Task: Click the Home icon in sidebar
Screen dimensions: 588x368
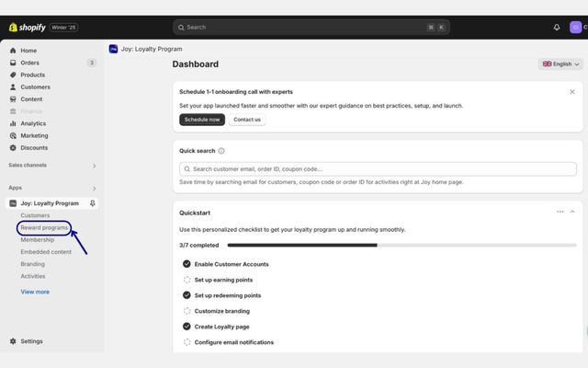Action: coord(13,51)
